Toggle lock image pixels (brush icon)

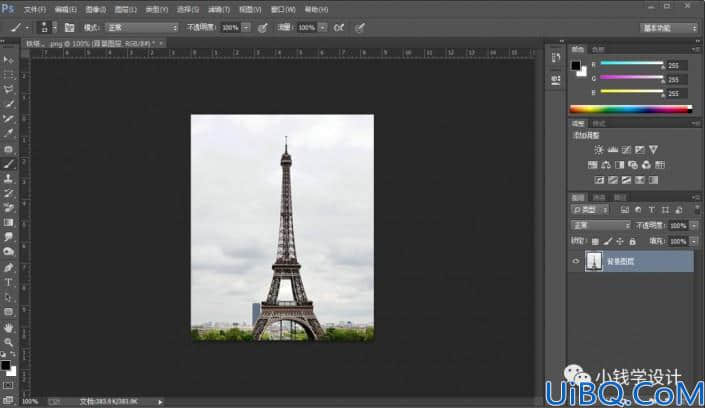click(x=607, y=242)
